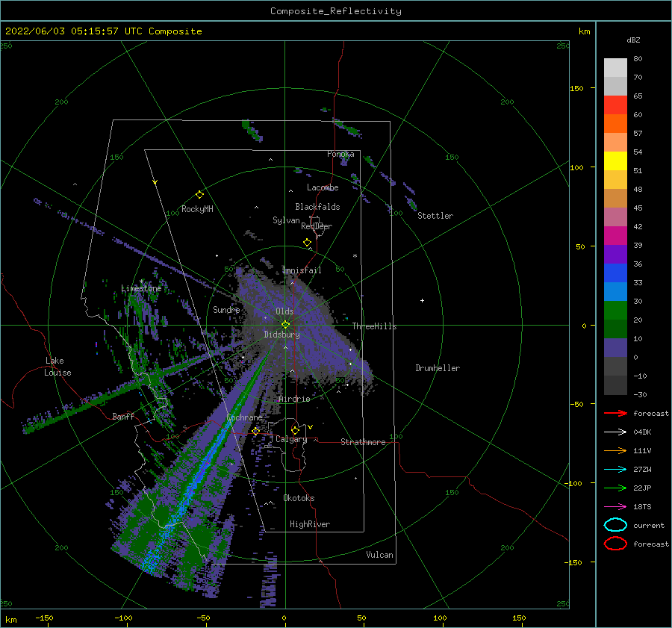Click the Ponoka label
This screenshot has width=672, height=628.
(x=340, y=154)
